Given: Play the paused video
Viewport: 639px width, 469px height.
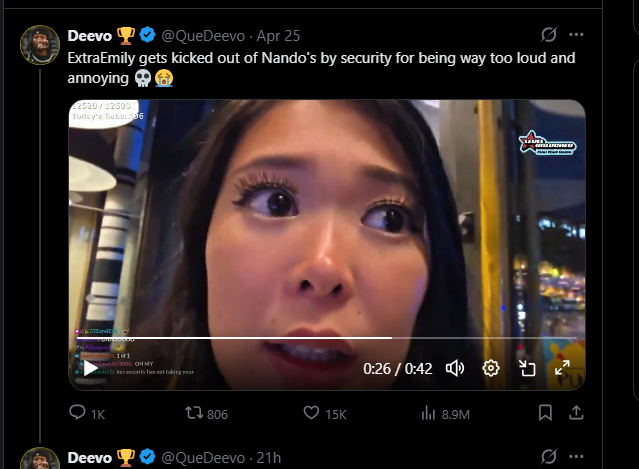Looking at the screenshot, I should (x=90, y=368).
